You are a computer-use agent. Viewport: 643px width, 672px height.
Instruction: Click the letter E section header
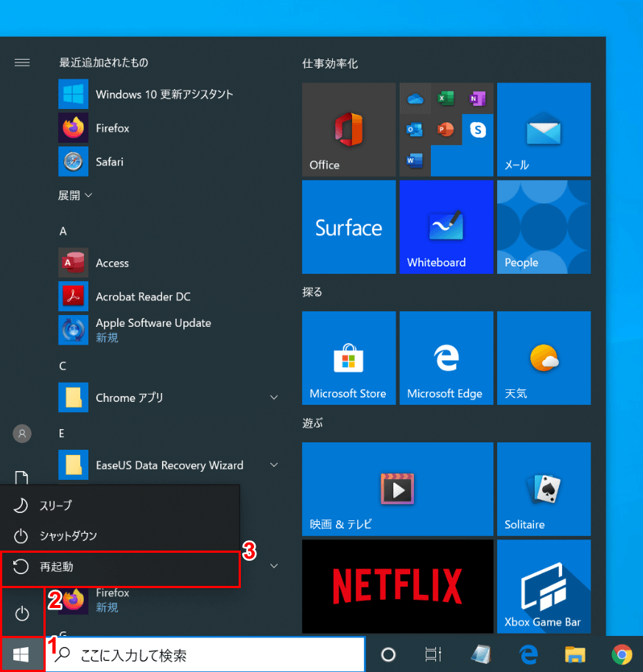(x=62, y=434)
